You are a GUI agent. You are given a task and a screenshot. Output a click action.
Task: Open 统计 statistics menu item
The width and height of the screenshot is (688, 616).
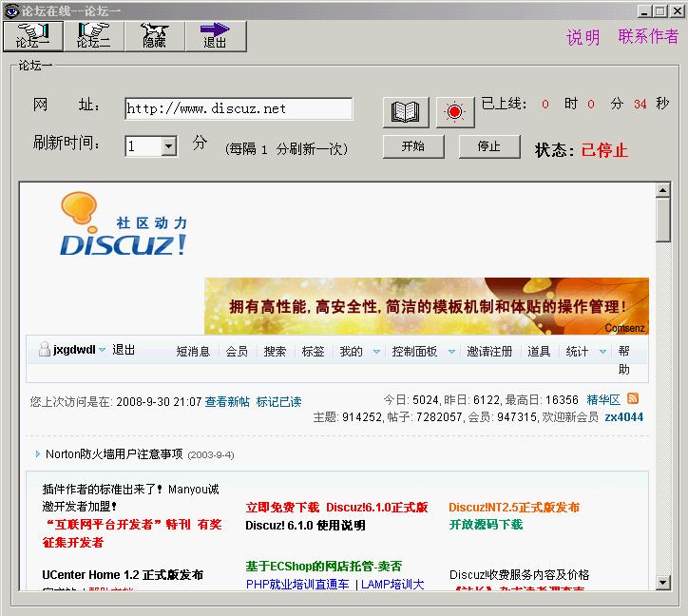577,351
